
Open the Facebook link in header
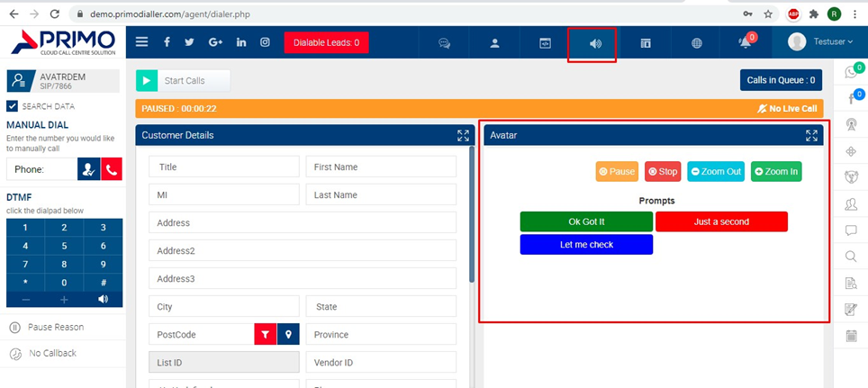(167, 42)
